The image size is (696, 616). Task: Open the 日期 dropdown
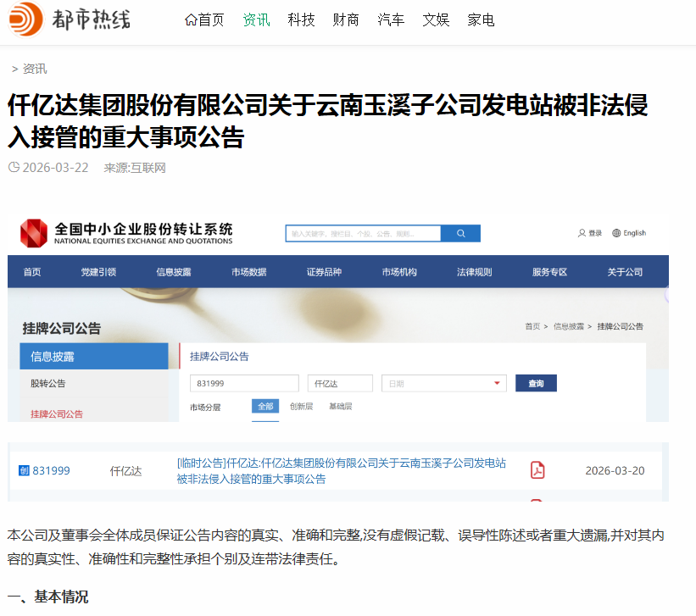click(444, 384)
